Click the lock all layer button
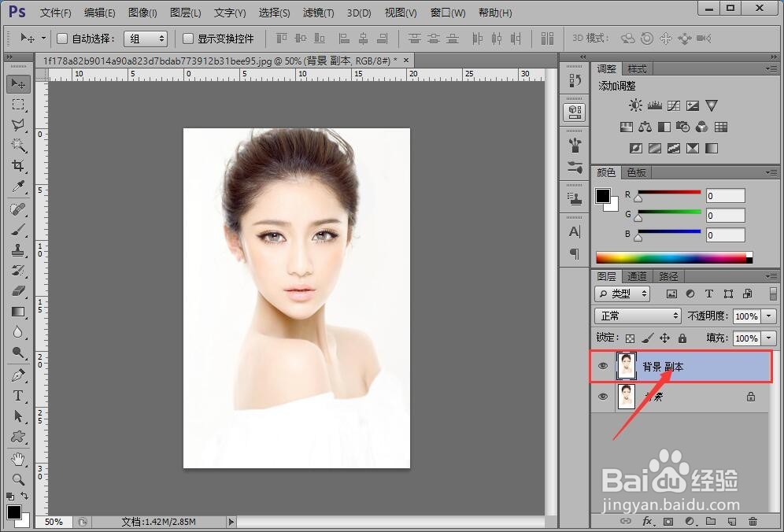Image resolution: width=784 pixels, height=532 pixels. tap(682, 338)
